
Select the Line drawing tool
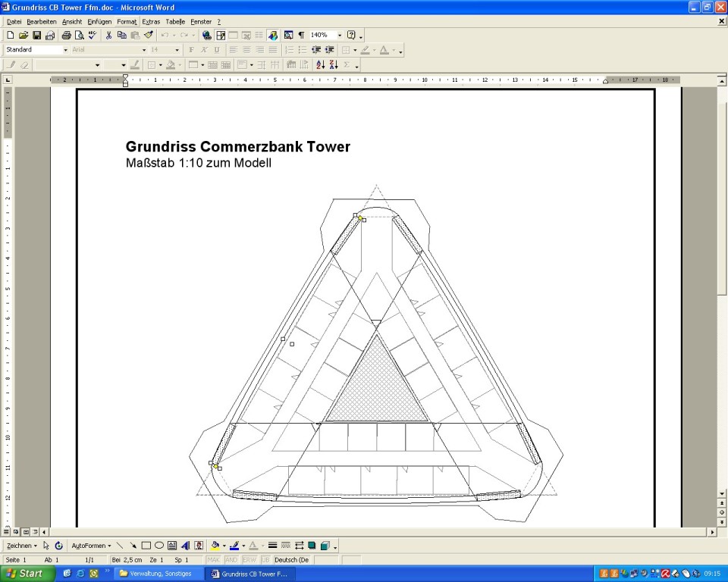click(120, 546)
